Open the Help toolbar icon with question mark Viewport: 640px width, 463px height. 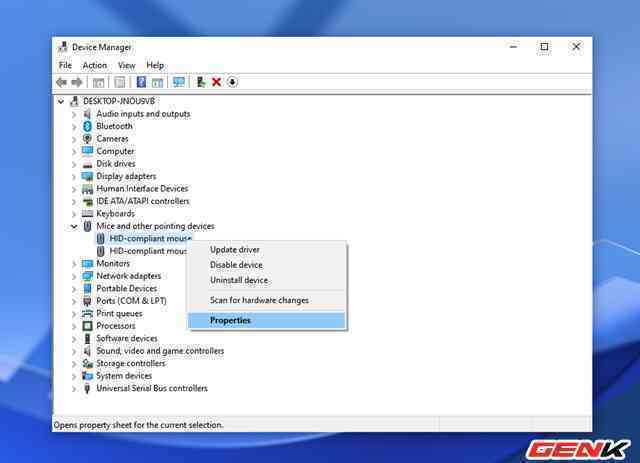coord(141,82)
